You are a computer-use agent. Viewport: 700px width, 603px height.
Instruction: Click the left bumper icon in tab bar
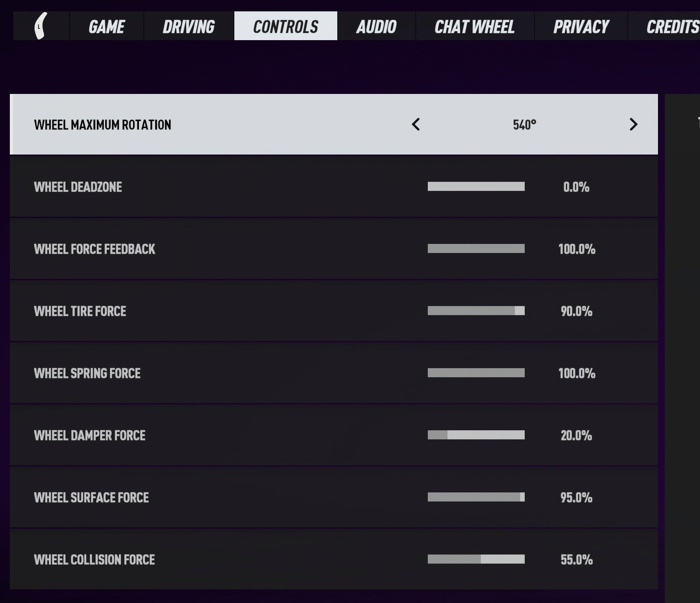[x=41, y=26]
